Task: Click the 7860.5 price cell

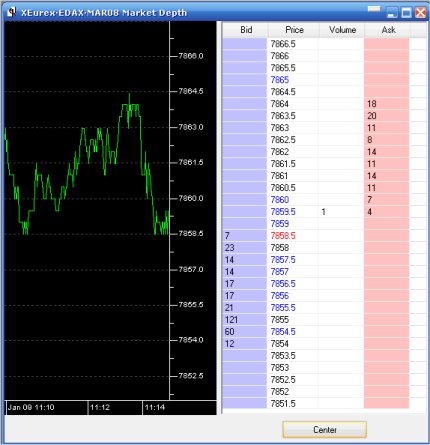Action: (x=292, y=188)
